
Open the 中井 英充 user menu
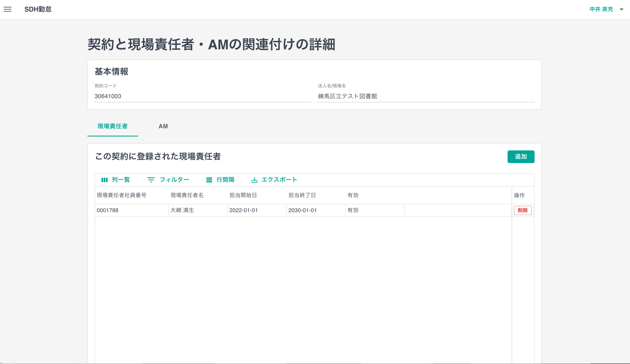tap(601, 9)
